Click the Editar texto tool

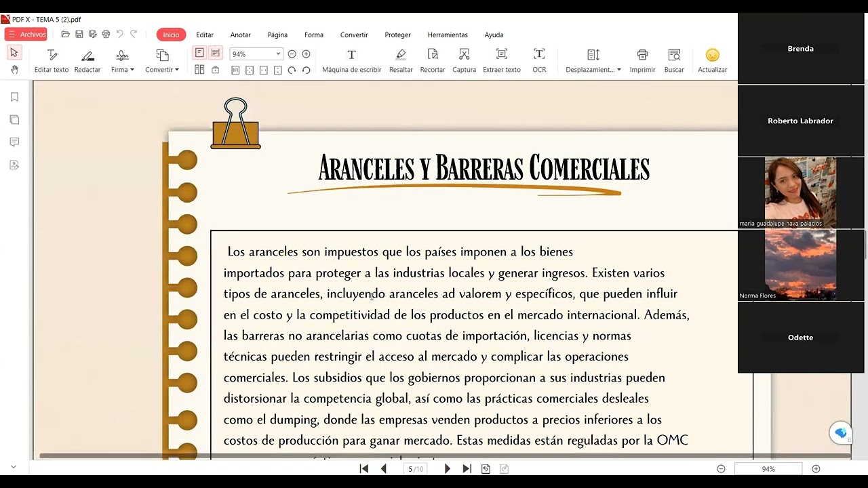[x=52, y=60]
